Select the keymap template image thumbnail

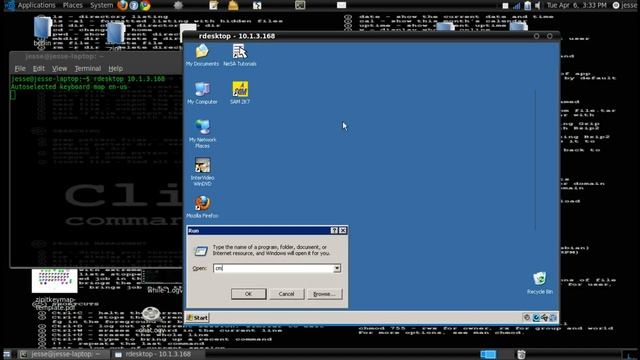(x=55, y=280)
